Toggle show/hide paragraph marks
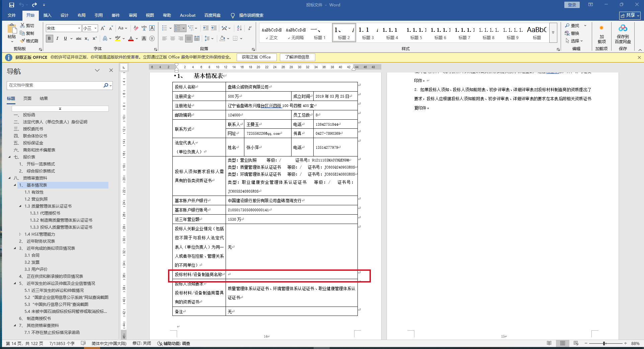Image resolution: width=644 pixels, height=349 pixels. (250, 28)
